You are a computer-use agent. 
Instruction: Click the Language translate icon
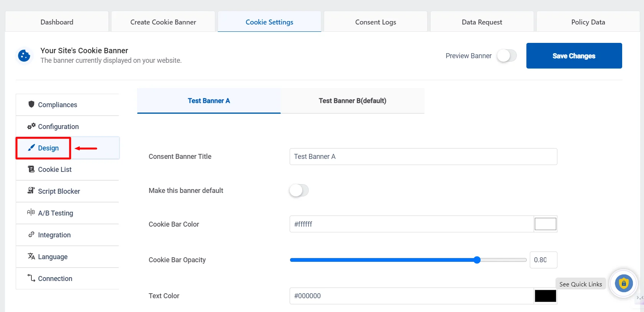[31, 256]
